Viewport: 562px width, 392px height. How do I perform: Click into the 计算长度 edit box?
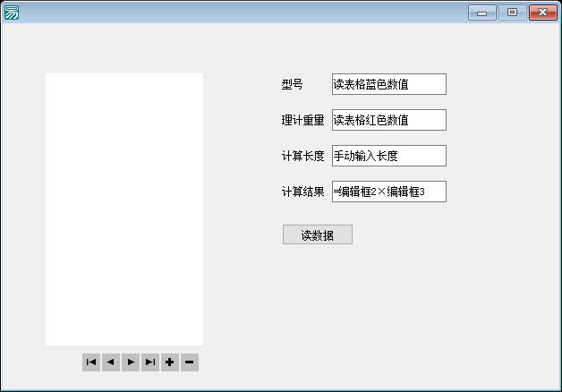point(388,156)
